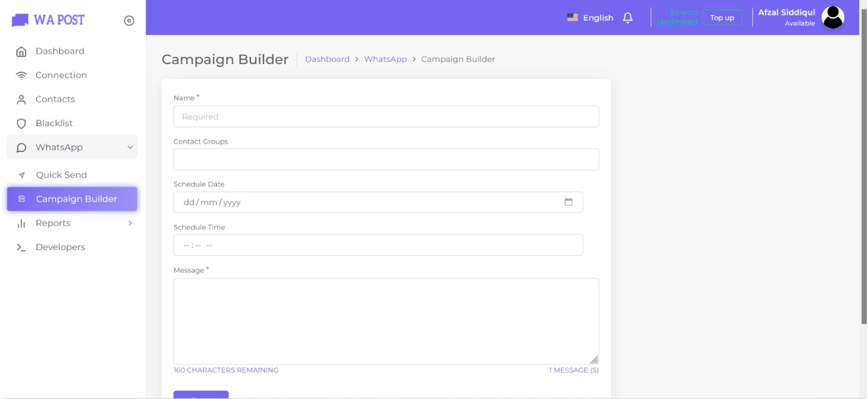Screen dimensions: 868x399
Task: Follow the Dashboard breadcrumb link
Action: pyautogui.click(x=327, y=58)
